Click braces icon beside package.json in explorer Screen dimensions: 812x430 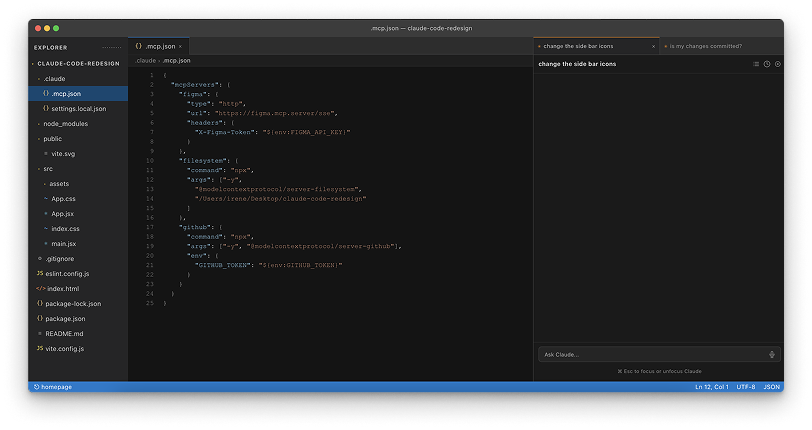tap(40, 319)
